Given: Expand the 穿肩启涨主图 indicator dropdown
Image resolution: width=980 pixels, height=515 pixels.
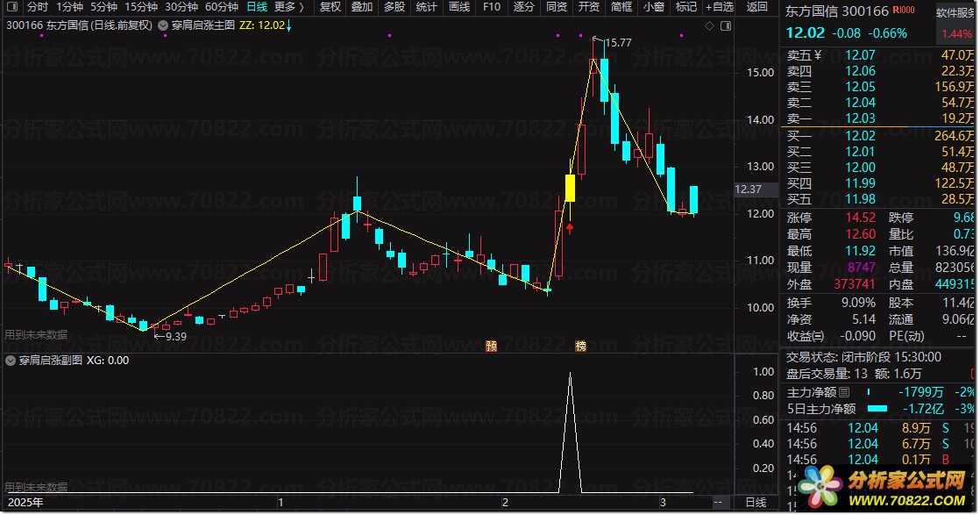Looking at the screenshot, I should point(162,25).
